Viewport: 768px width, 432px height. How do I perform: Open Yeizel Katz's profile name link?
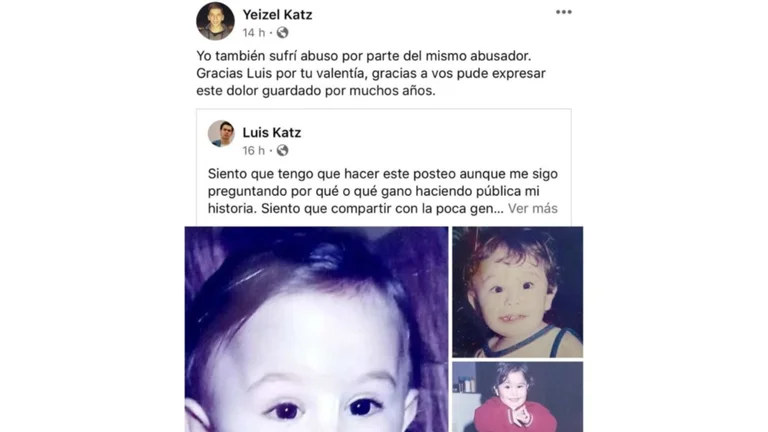point(277,15)
